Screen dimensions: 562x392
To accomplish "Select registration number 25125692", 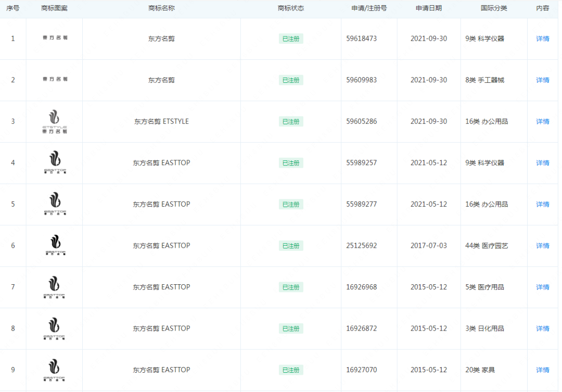I will [x=361, y=246].
